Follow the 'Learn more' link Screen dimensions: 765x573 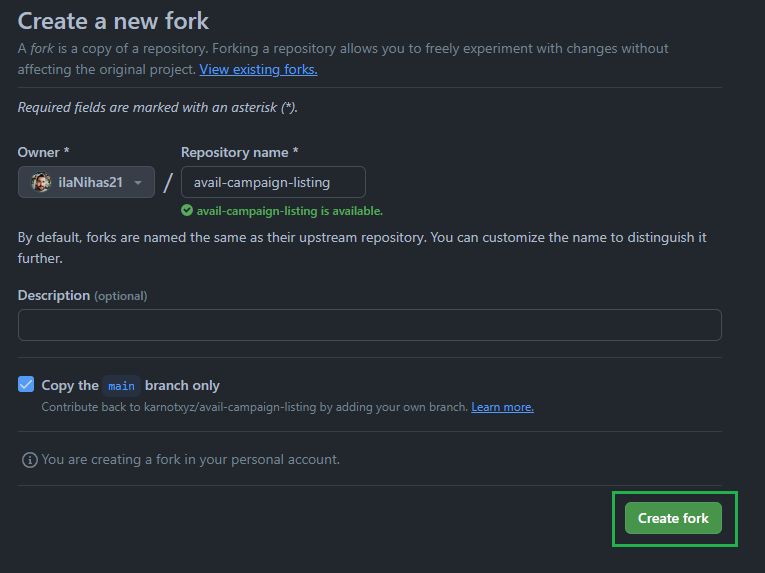pos(503,407)
